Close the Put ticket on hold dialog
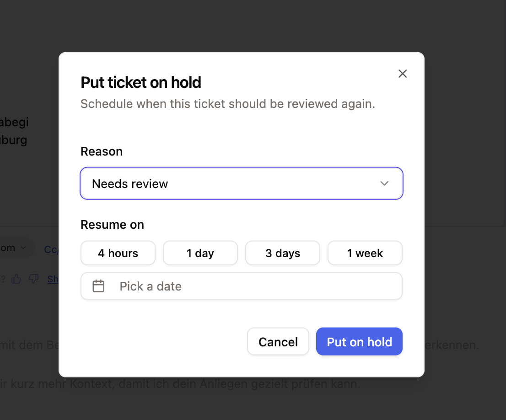Screen dimensions: 506x420 [403, 74]
